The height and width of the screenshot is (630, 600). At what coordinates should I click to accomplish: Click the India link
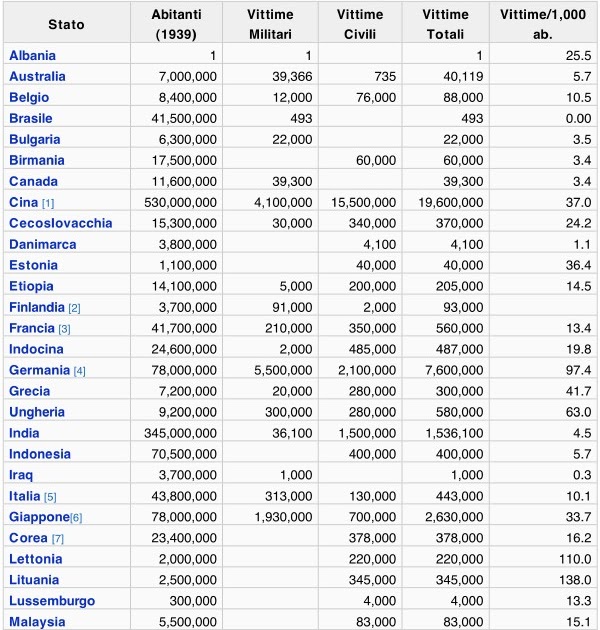[x=24, y=433]
